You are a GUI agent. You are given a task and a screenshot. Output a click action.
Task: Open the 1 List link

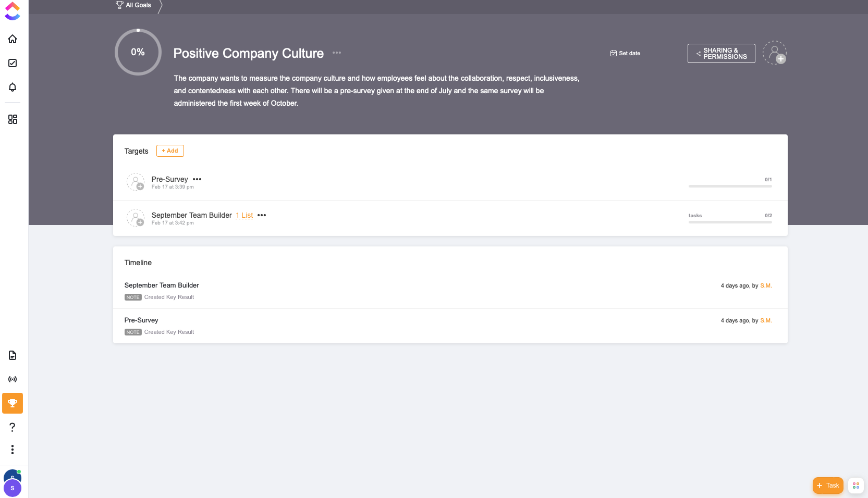coord(244,215)
